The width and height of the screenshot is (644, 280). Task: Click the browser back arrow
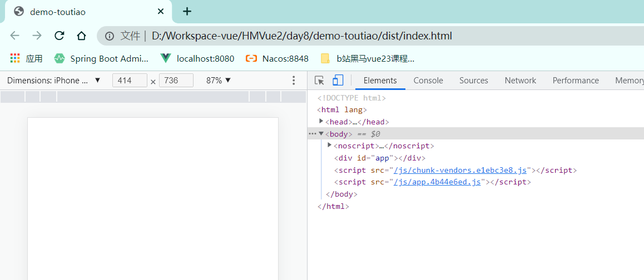click(15, 36)
